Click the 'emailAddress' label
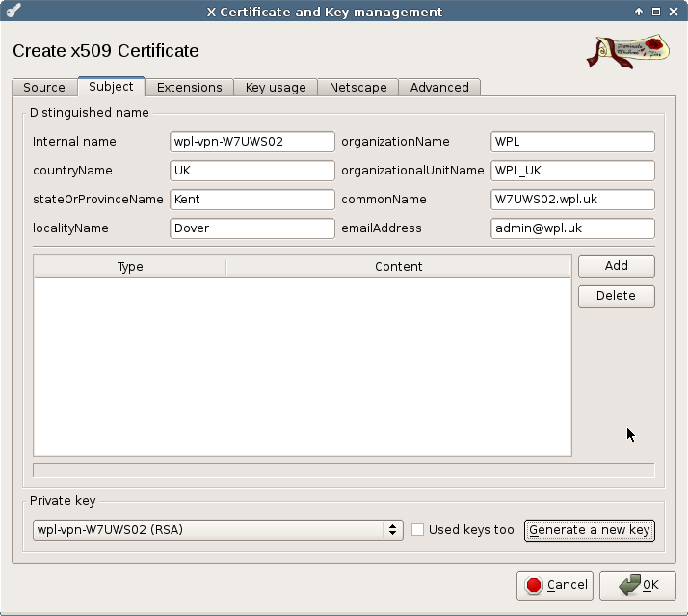The height and width of the screenshot is (616, 688). point(382,228)
